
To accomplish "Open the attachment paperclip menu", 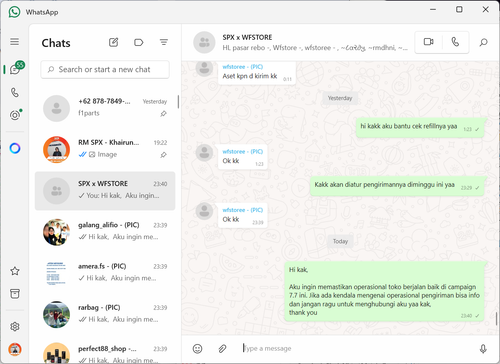I will click(x=222, y=349).
